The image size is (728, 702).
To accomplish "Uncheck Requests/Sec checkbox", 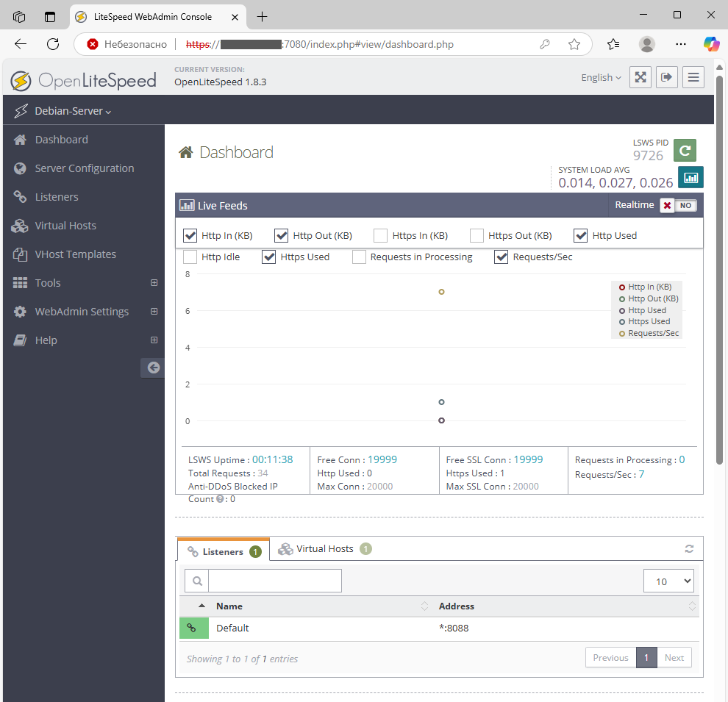I will point(502,257).
